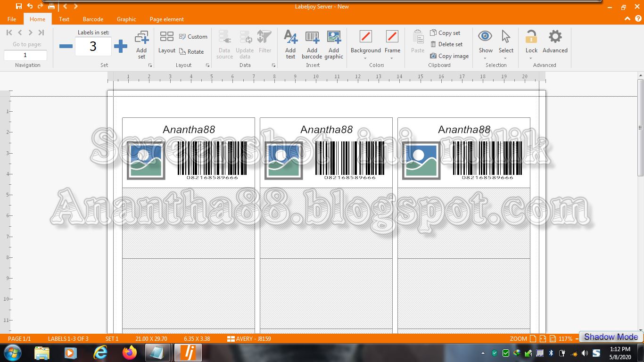This screenshot has height=362, width=644.
Task: Rotate the page layout
Action: point(192,52)
